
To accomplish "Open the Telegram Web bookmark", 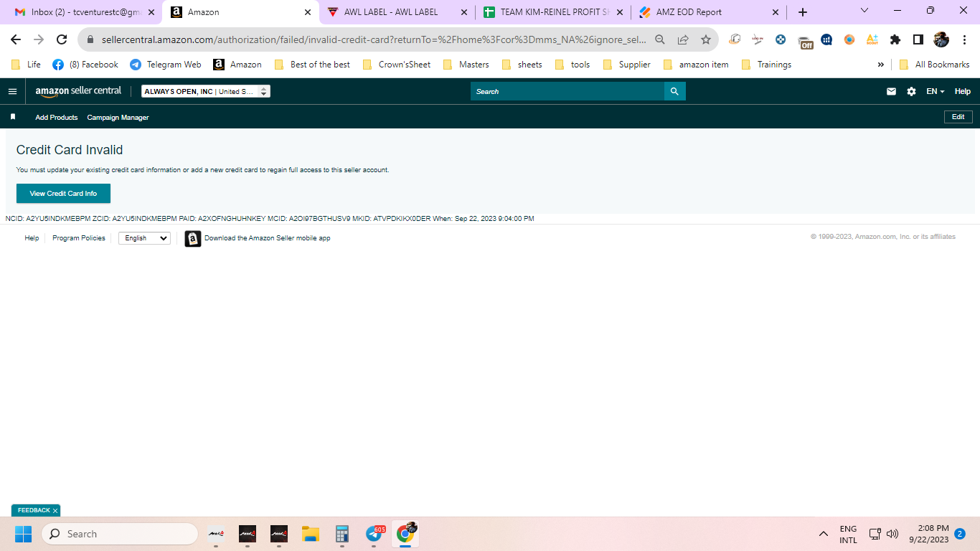I will (x=166, y=65).
